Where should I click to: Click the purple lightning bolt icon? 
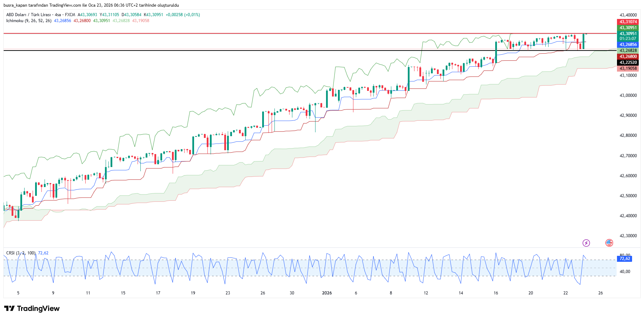point(586,243)
